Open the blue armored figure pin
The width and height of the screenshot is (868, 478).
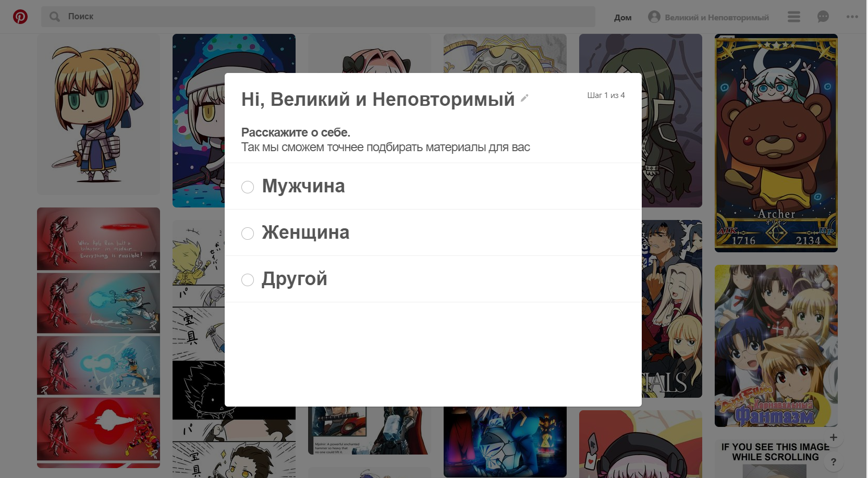pyautogui.click(x=505, y=442)
